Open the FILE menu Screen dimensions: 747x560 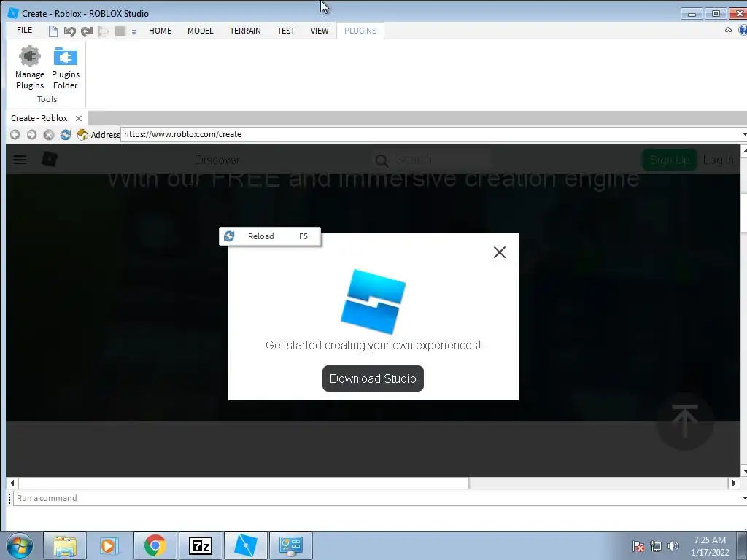pyautogui.click(x=24, y=30)
